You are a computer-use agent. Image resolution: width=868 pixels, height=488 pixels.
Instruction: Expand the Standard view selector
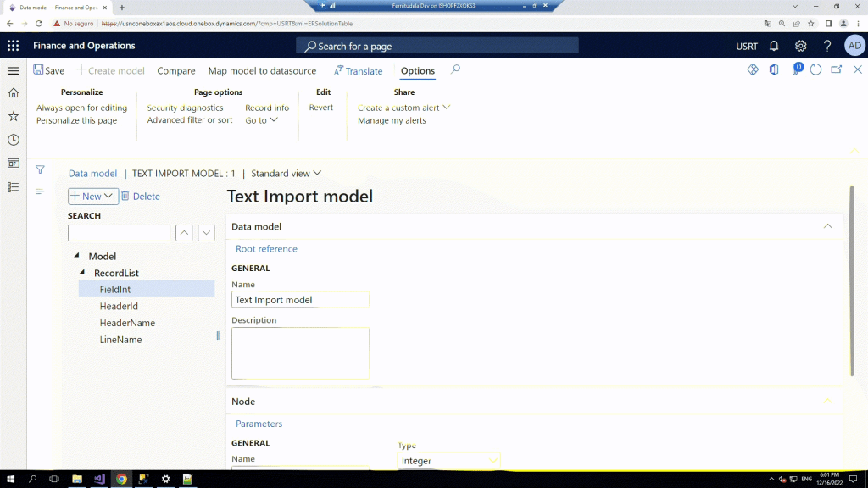(287, 174)
